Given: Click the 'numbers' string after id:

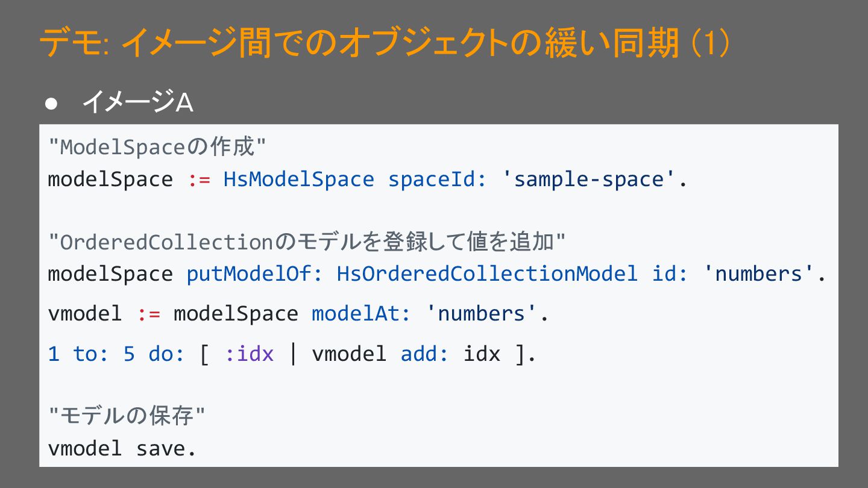Looking at the screenshot, I should [x=758, y=274].
